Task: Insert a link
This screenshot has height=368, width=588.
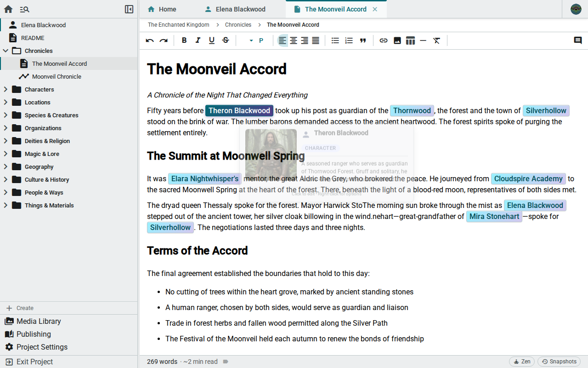Action: 384,40
